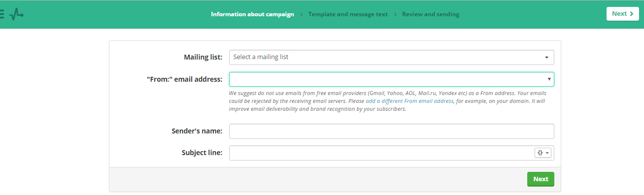Open the From email address combo box

click(391, 79)
